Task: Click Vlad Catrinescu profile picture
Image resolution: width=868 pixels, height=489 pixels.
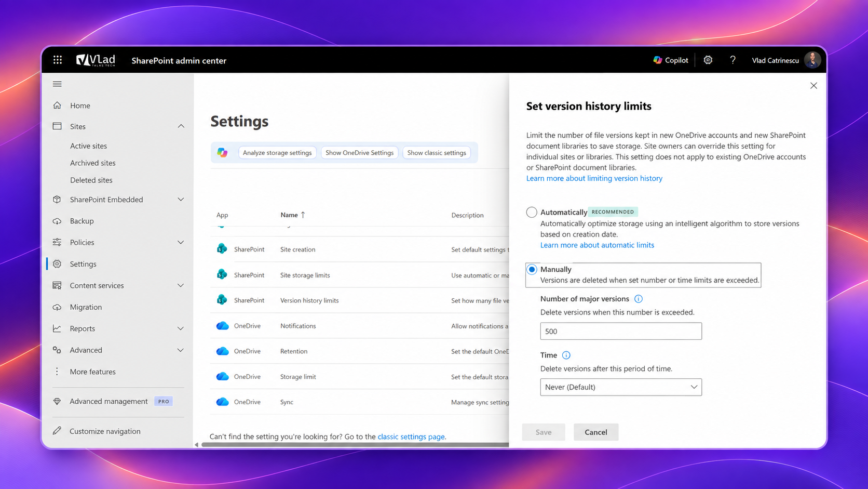Action: pos(812,60)
